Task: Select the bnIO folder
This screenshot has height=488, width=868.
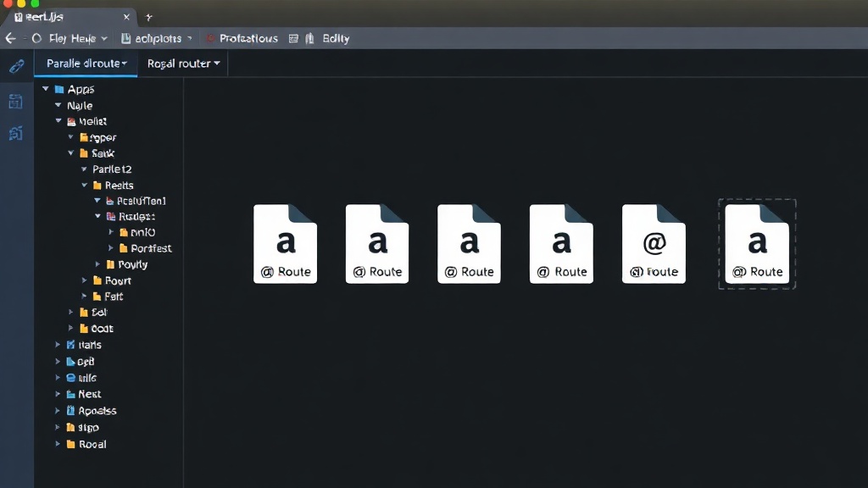Action: (137, 232)
